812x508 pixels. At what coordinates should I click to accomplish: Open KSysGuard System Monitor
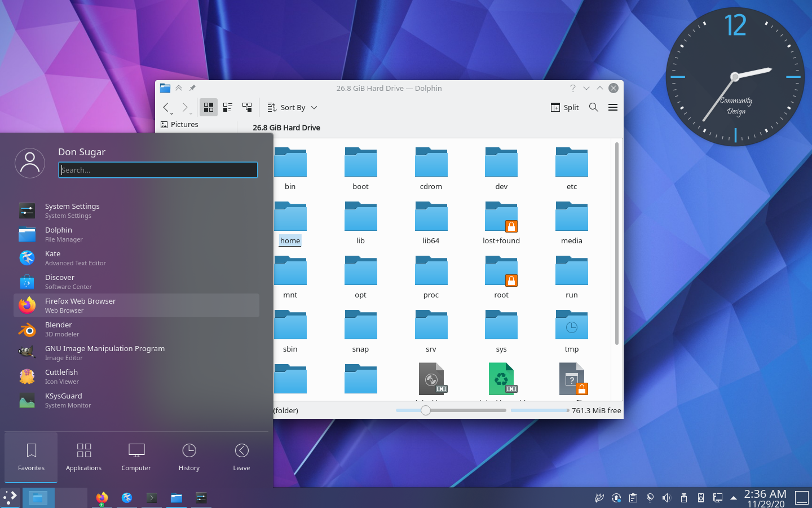tap(136, 400)
